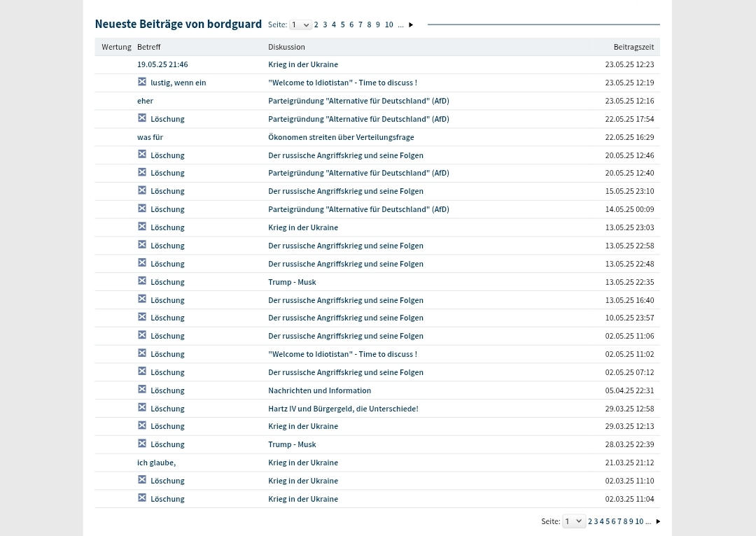
Task: Click deletion icon in row dated 13.05.25 22:35
Action: [x=141, y=281]
